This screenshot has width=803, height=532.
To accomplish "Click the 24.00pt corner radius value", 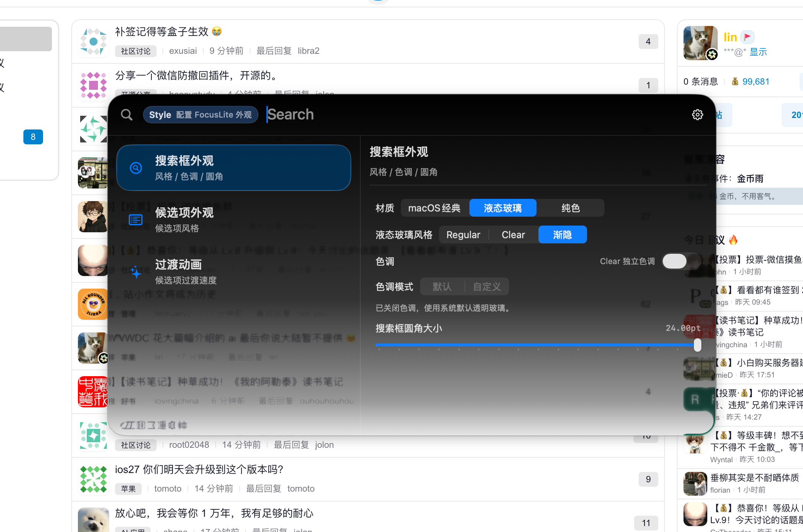I will point(683,328).
